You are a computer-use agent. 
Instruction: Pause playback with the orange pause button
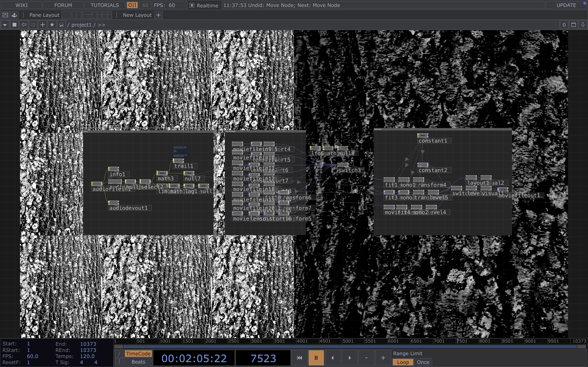[x=316, y=358]
